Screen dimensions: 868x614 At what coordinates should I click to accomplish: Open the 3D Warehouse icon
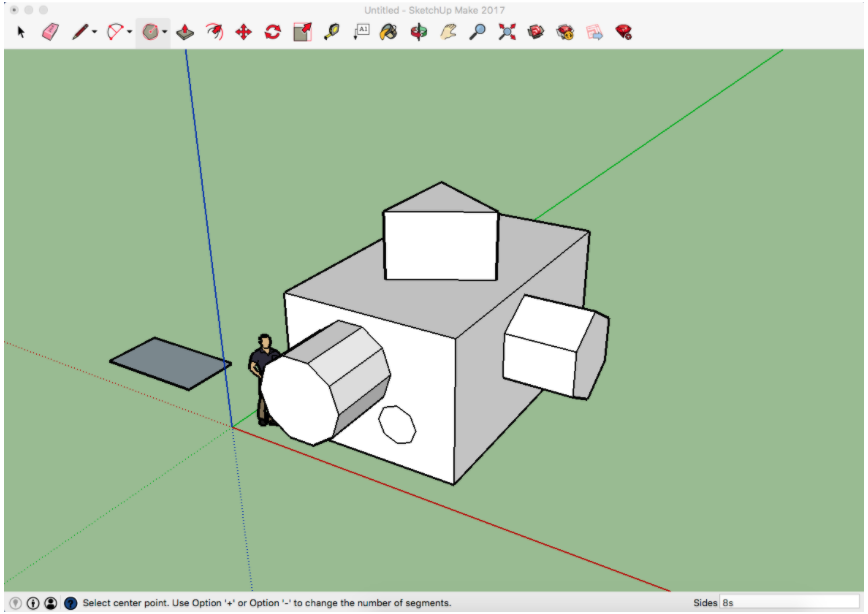[x=536, y=32]
